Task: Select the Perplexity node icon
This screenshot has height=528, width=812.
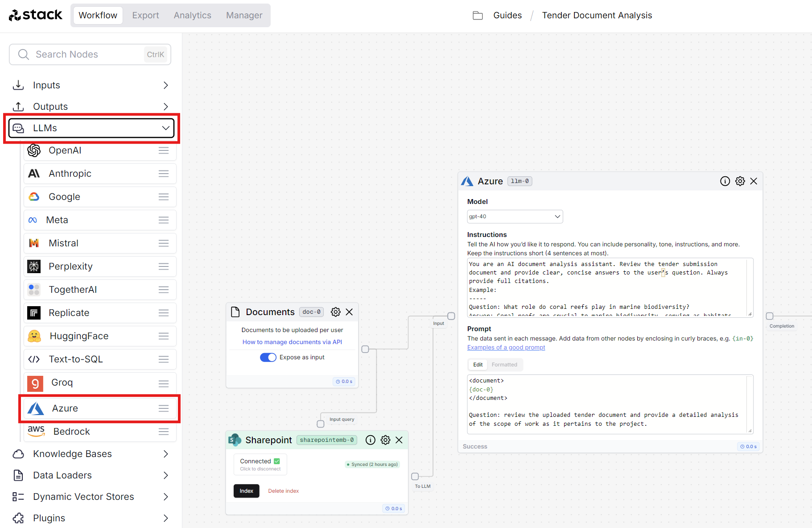Action: (x=34, y=266)
